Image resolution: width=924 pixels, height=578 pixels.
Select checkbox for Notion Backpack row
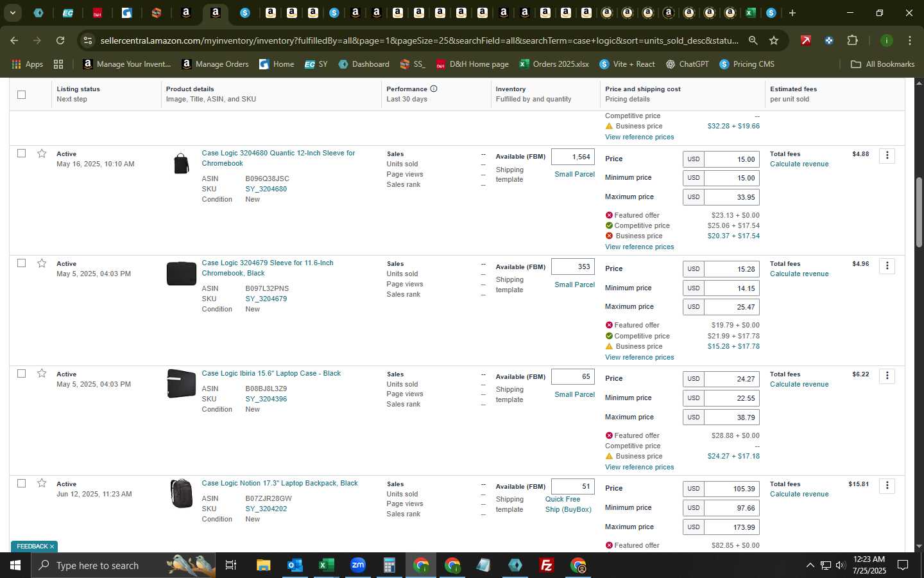pos(21,484)
